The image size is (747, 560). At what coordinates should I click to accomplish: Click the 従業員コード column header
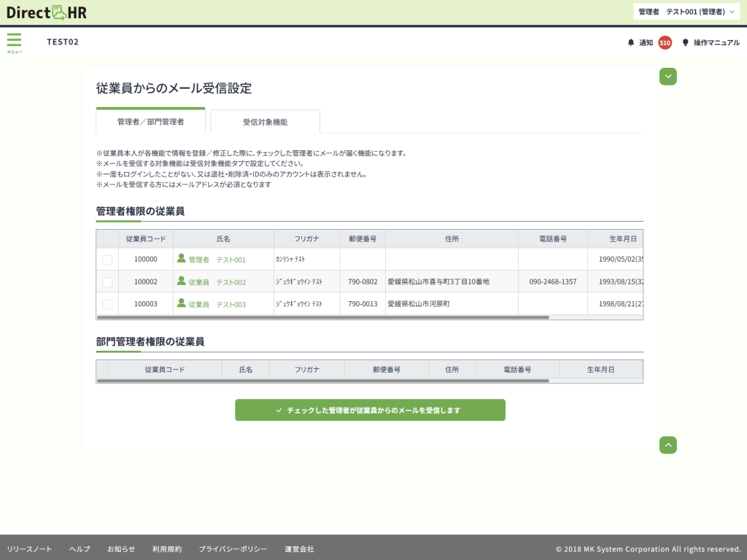[x=146, y=239]
